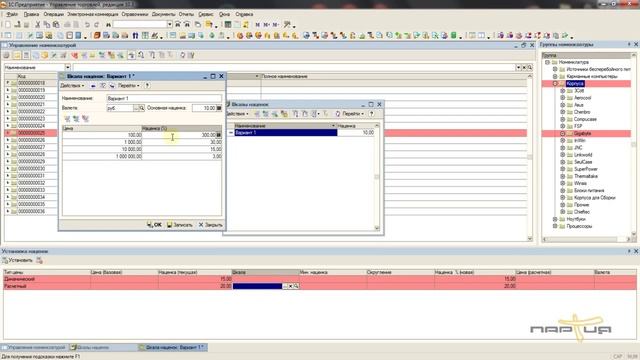640x360 pixels.
Task: Open the Файл menu
Action: [x=12, y=14]
